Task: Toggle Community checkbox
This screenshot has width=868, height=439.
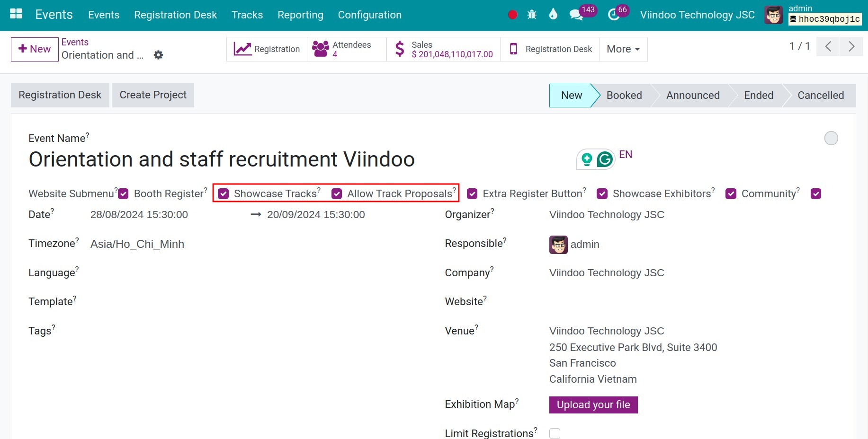Action: pos(731,194)
